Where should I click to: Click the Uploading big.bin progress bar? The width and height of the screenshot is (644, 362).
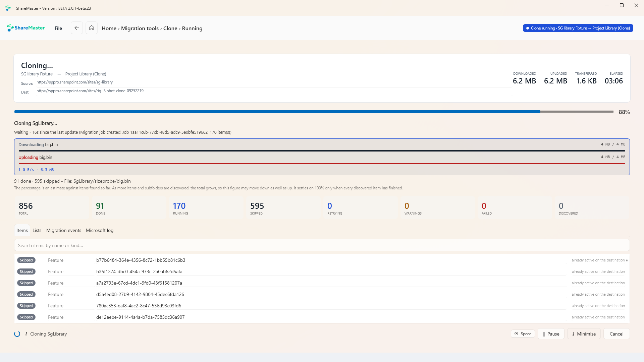[322, 164]
